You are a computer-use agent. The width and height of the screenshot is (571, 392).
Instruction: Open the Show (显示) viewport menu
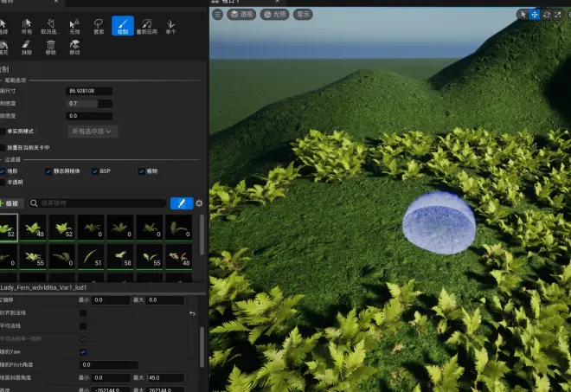(303, 15)
